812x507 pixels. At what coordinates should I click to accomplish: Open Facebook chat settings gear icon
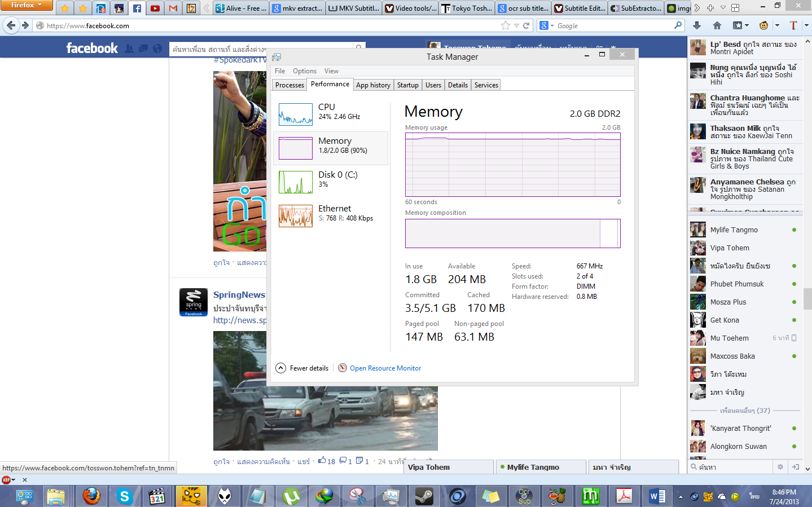(x=780, y=467)
